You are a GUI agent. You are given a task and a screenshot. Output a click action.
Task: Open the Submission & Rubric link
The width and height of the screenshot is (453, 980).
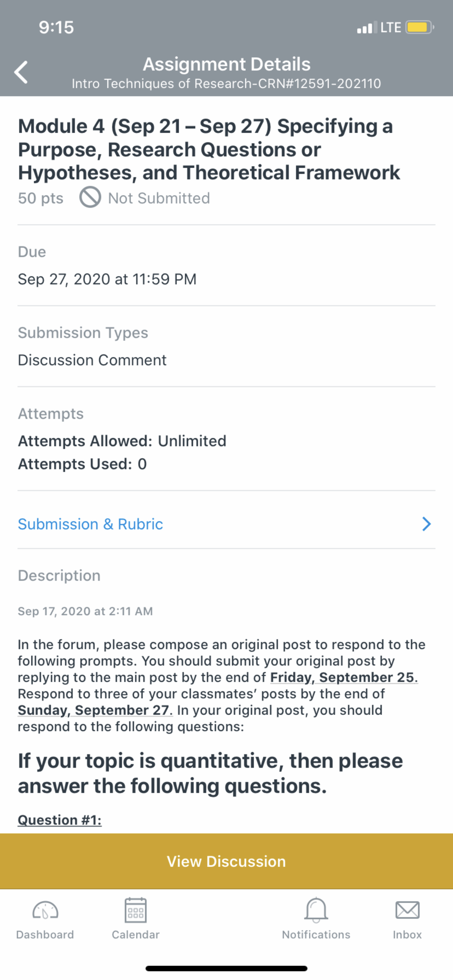90,524
